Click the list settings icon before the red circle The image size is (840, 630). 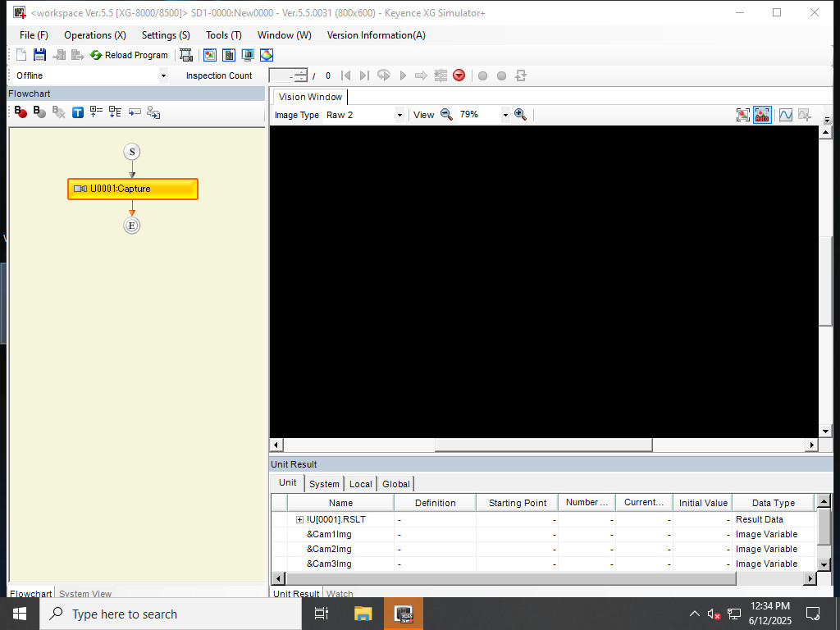[441, 75]
